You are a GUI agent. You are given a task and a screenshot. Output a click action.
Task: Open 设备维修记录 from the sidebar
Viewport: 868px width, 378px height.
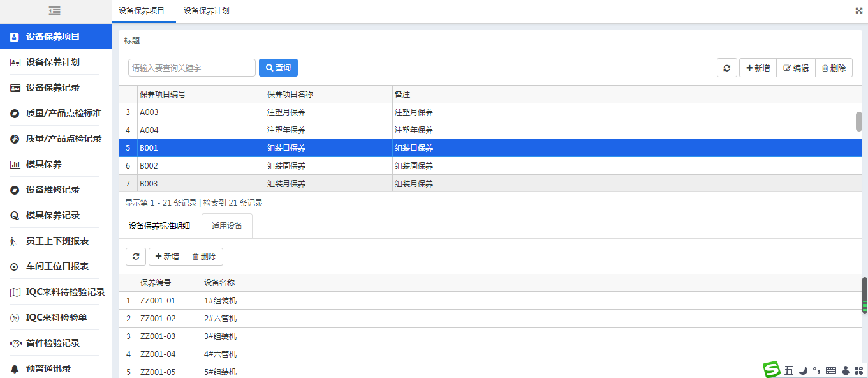[x=53, y=190]
